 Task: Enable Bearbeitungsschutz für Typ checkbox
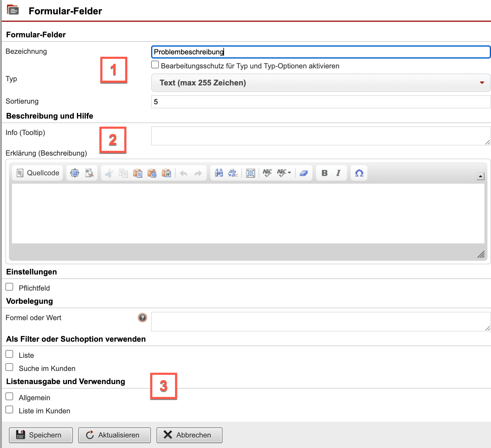tap(155, 65)
